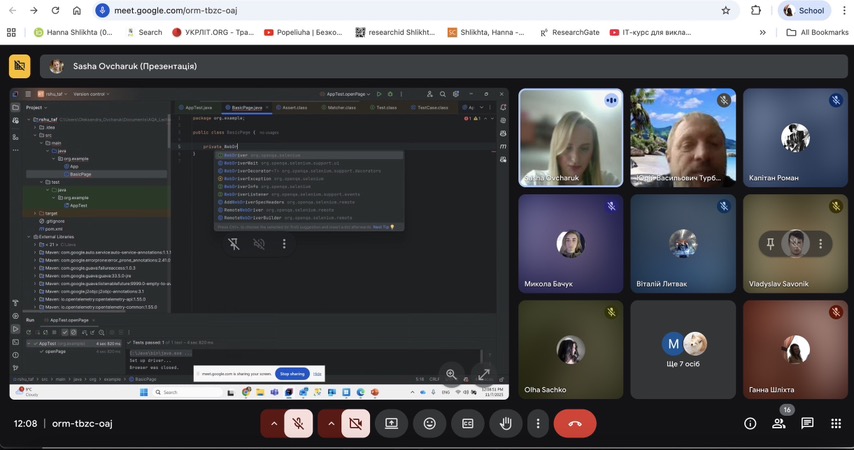Open the meeting details info icon
This screenshot has height=450, width=854.
coord(750,423)
